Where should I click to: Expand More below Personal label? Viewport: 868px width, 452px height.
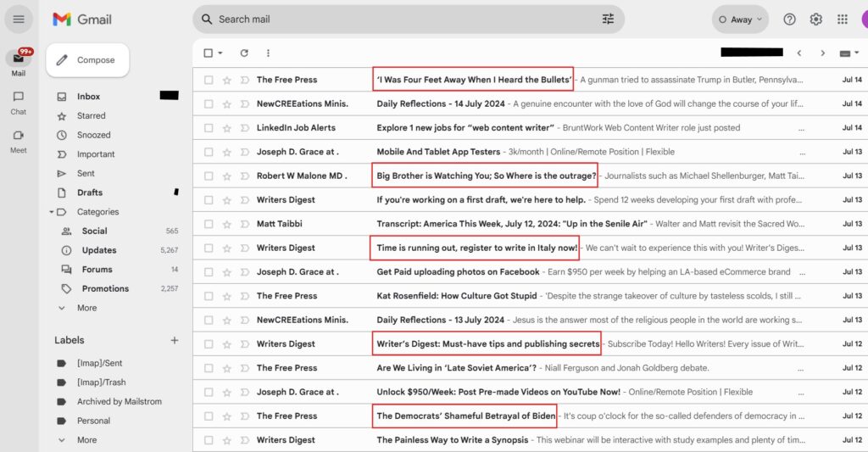coord(86,440)
